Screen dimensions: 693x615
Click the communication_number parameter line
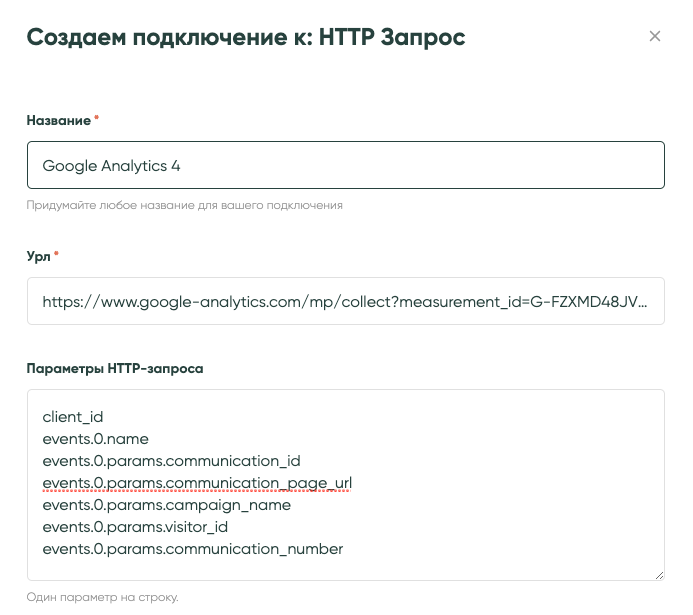[x=192, y=549]
